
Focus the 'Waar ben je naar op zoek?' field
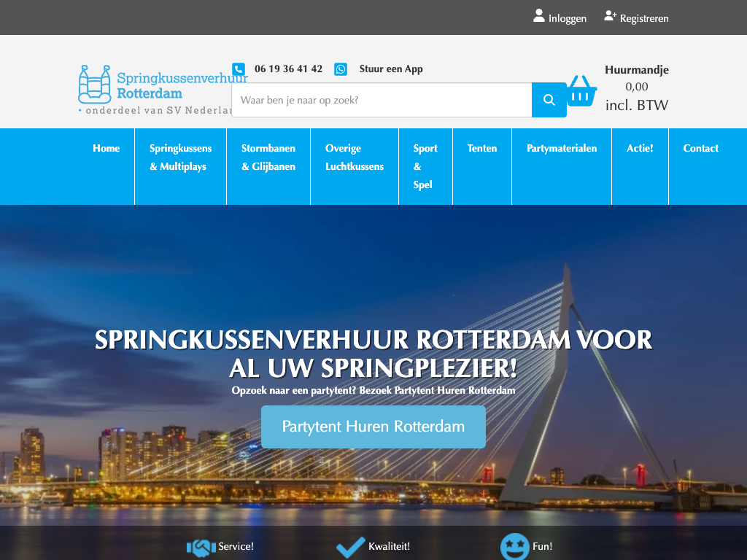point(382,100)
